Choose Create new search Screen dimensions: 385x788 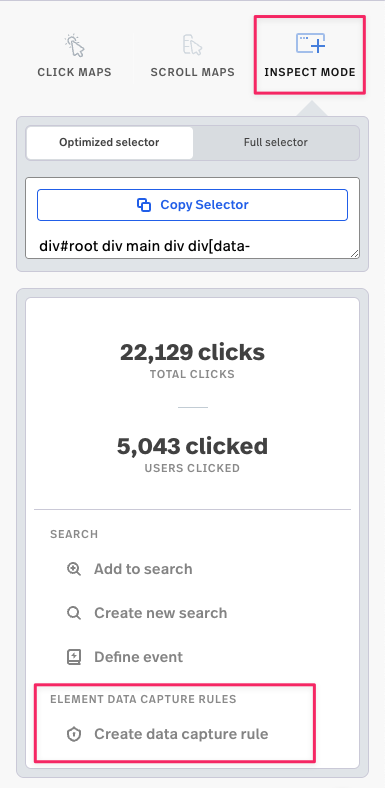(147, 613)
